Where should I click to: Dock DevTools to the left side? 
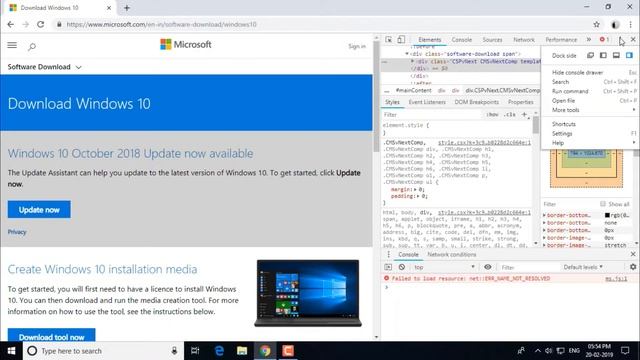(x=603, y=56)
